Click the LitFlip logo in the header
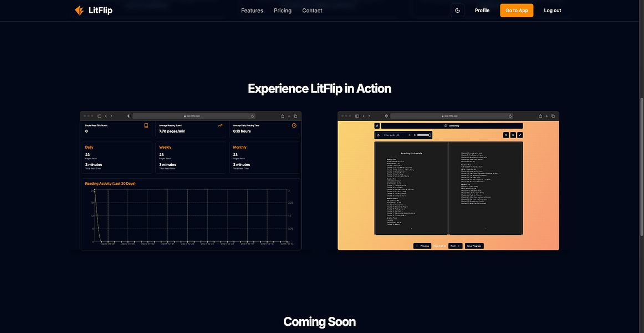Screen dimensions: 644x333 click(x=93, y=11)
